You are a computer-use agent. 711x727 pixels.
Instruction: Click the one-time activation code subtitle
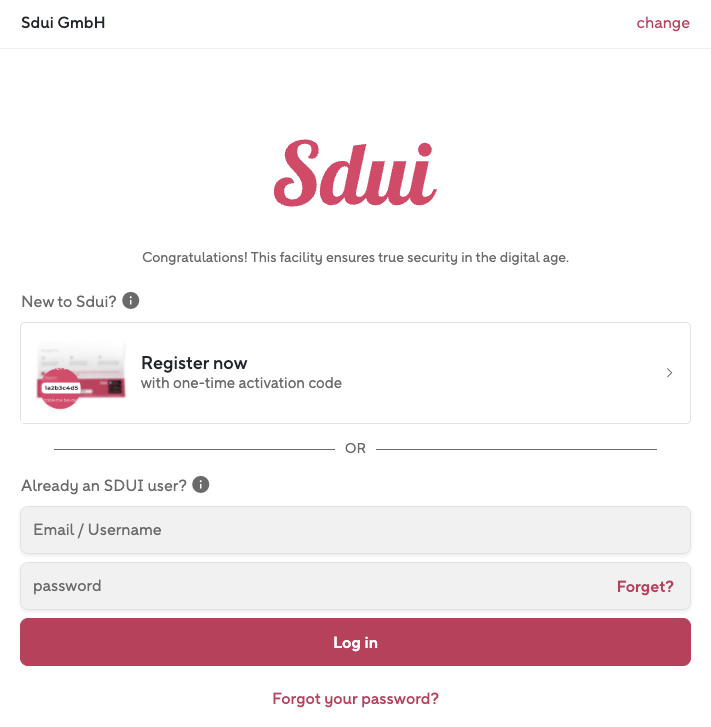click(241, 383)
